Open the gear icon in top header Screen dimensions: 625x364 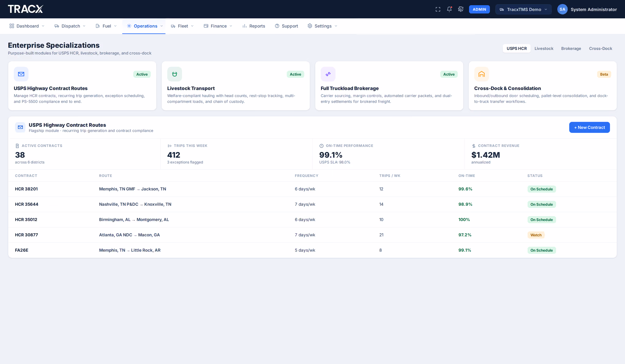(460, 9)
